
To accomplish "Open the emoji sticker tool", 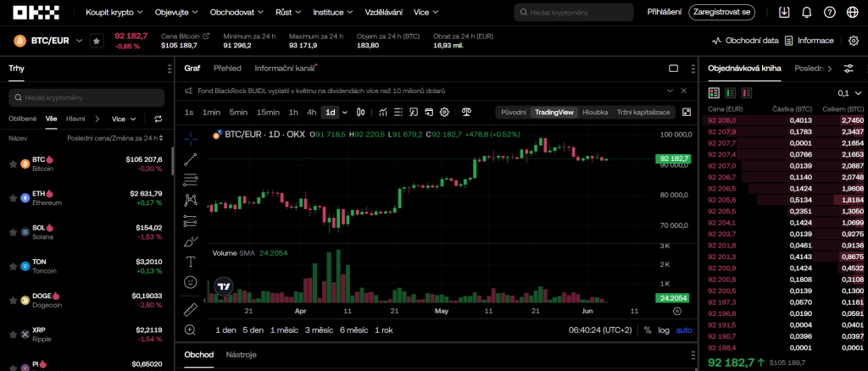I will (191, 282).
